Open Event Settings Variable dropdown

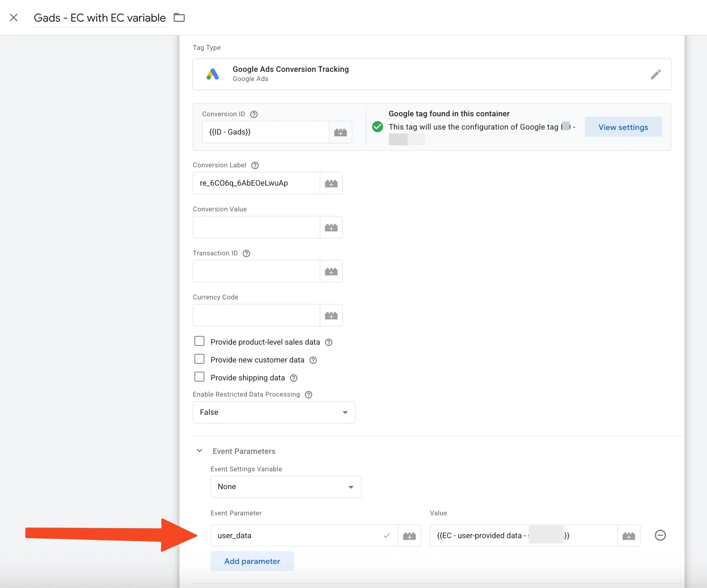click(286, 487)
